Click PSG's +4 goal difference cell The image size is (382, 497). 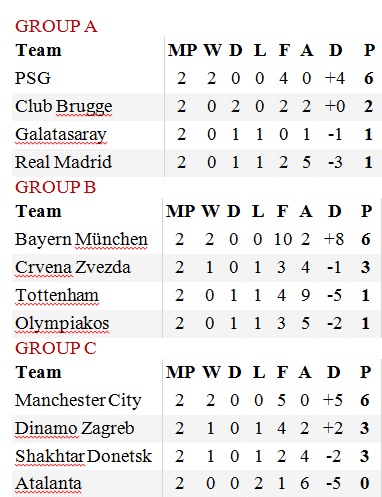[x=335, y=79]
